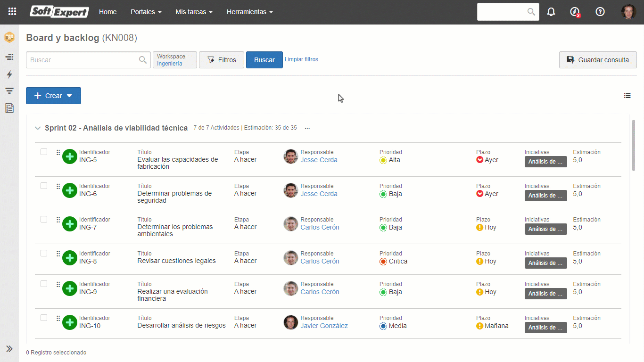
Task: Open the Herramientas dropdown menu
Action: coord(250,12)
